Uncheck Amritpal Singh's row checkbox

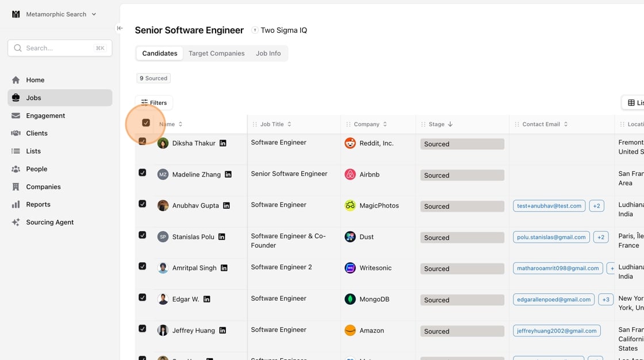(x=142, y=266)
